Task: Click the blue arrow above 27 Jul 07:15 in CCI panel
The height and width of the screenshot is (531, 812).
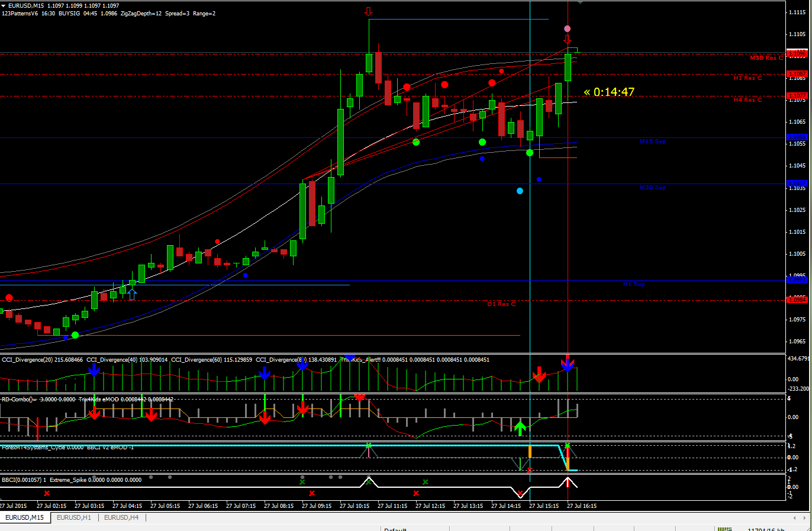Action: click(x=265, y=373)
